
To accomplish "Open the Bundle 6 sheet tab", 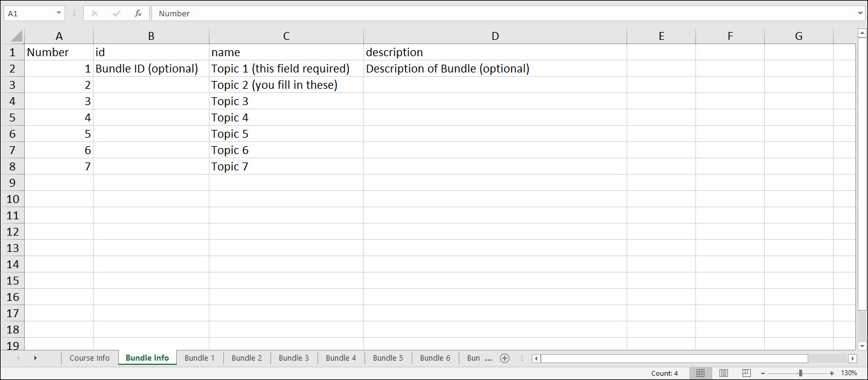I will 435,358.
